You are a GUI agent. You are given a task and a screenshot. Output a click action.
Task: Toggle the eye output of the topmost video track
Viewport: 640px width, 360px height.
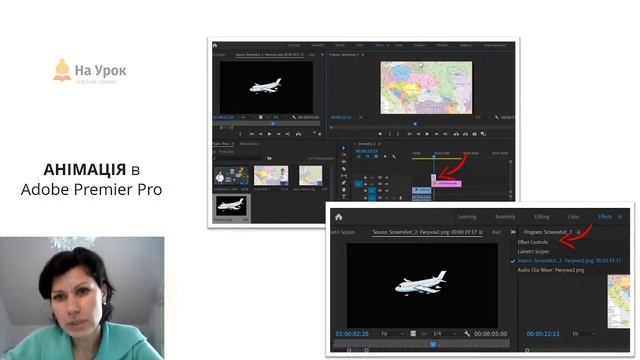[386, 178]
